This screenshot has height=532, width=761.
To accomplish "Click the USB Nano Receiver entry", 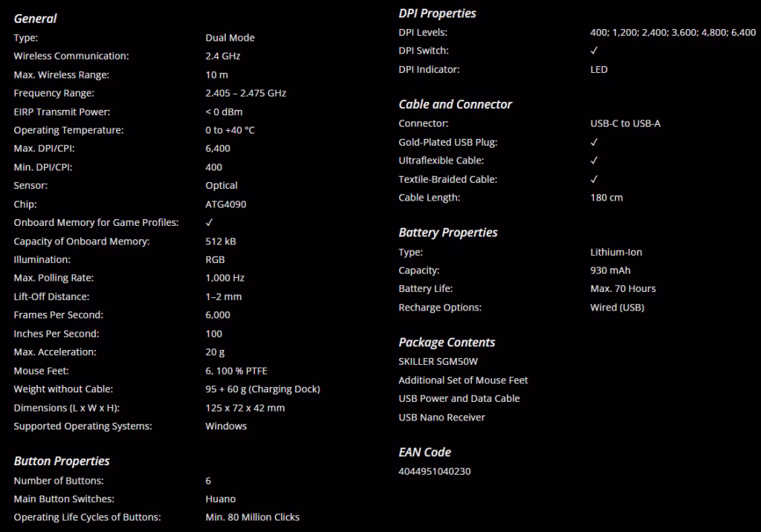I will point(441,418).
